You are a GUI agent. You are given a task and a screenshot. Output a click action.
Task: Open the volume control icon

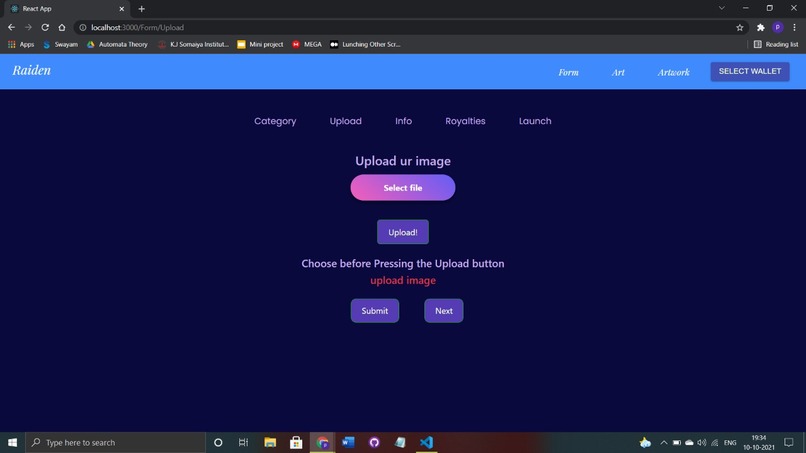coord(702,442)
